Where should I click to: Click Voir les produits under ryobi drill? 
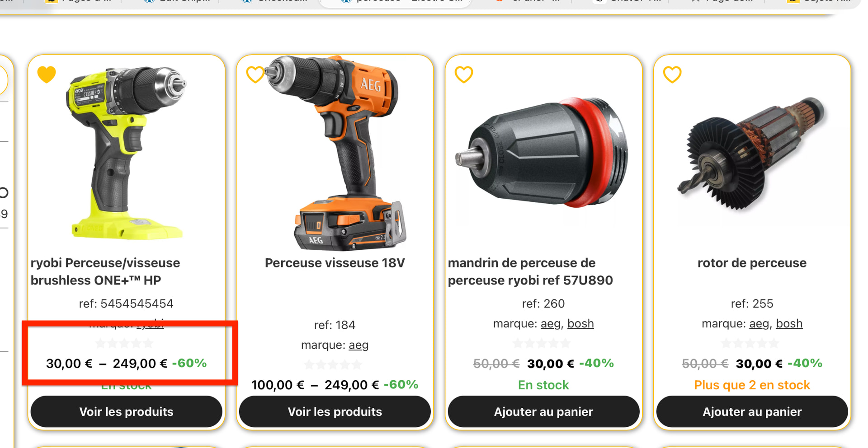click(x=127, y=412)
